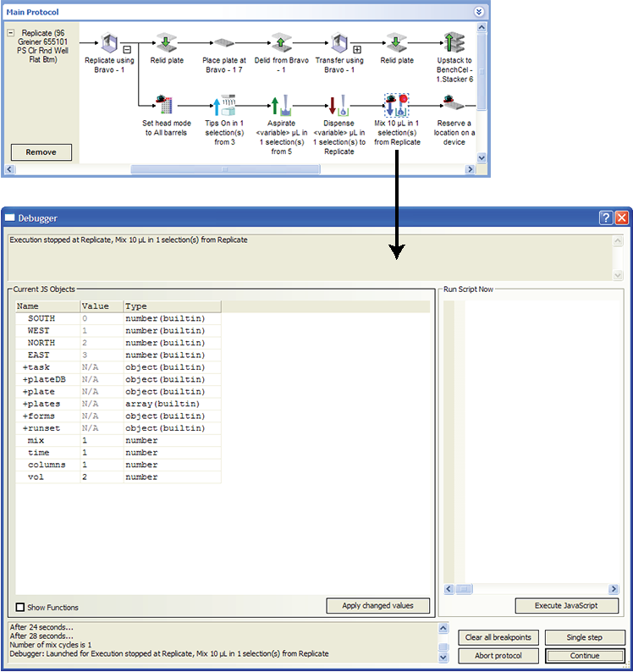Image resolution: width=633 pixels, height=672 pixels.
Task: Click the Upstack to BenchCel task icon
Action: pyautogui.click(x=454, y=42)
